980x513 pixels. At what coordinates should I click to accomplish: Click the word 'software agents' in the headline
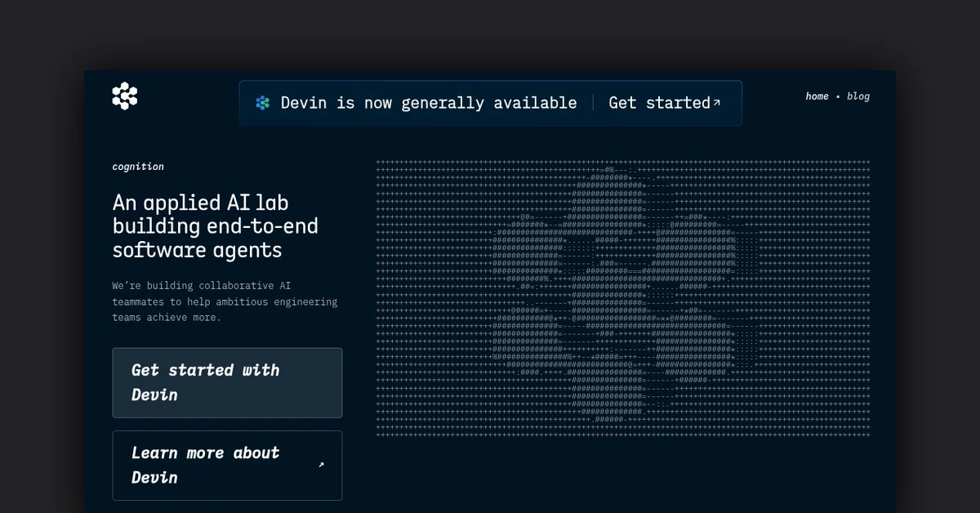(x=197, y=250)
